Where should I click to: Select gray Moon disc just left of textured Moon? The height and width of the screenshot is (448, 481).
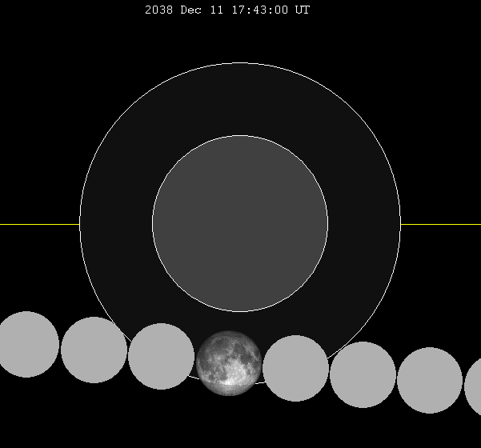click(161, 356)
